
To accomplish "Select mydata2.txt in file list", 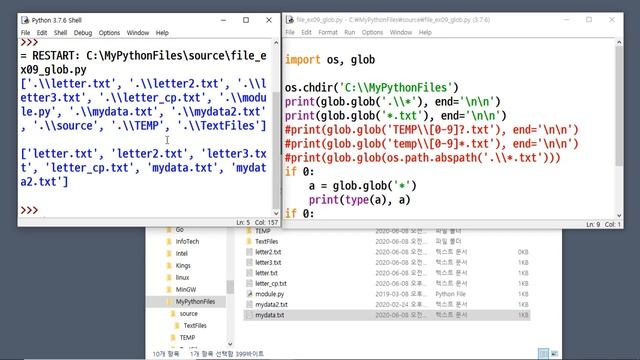I will click(271, 304).
